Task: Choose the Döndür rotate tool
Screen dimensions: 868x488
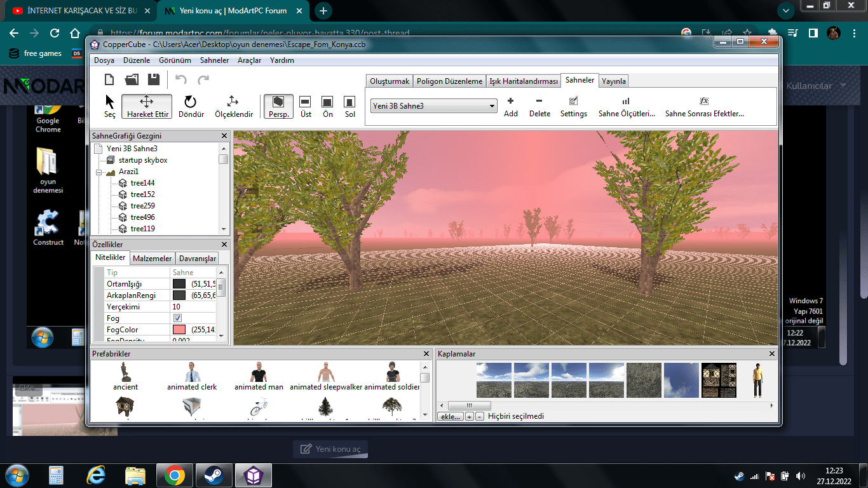Action: tap(191, 106)
